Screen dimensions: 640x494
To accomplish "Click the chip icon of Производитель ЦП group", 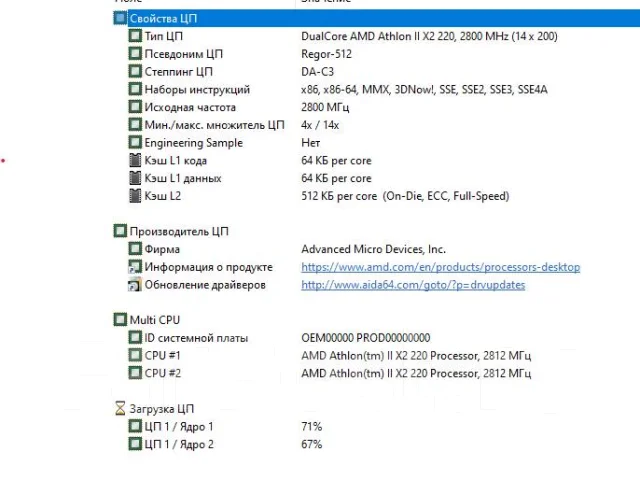I will click(x=120, y=231).
